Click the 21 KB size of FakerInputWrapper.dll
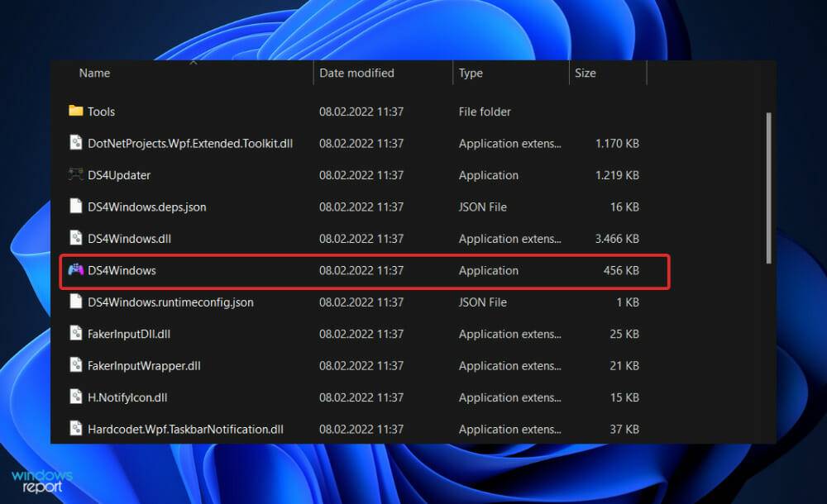Image resolution: width=827 pixels, height=504 pixels. [624, 366]
